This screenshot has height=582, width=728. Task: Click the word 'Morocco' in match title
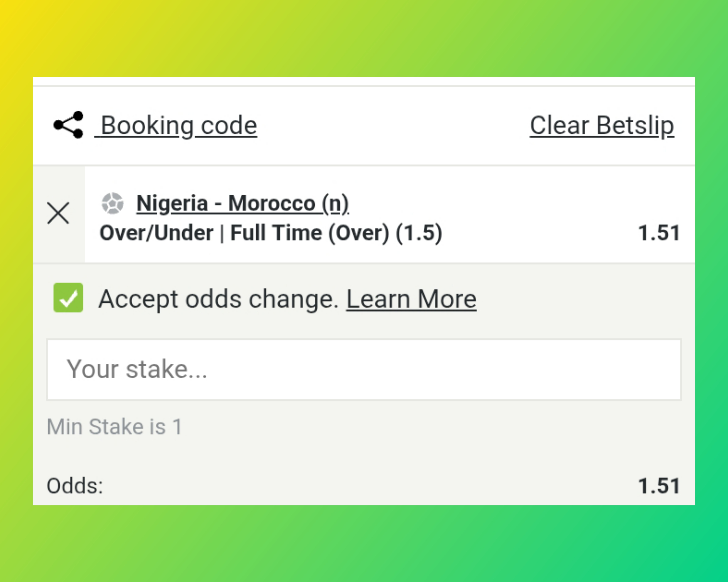coord(271,204)
